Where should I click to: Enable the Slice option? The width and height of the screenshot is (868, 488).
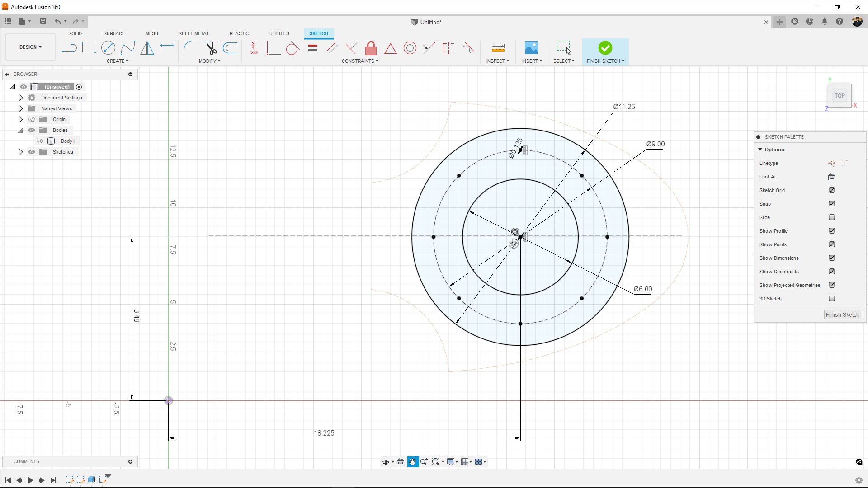pos(832,217)
